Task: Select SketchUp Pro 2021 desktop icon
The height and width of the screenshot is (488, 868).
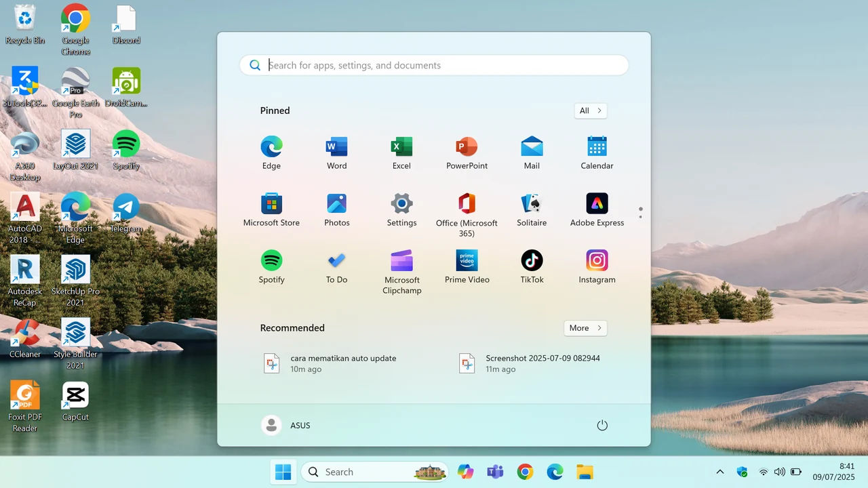Action: (x=75, y=281)
